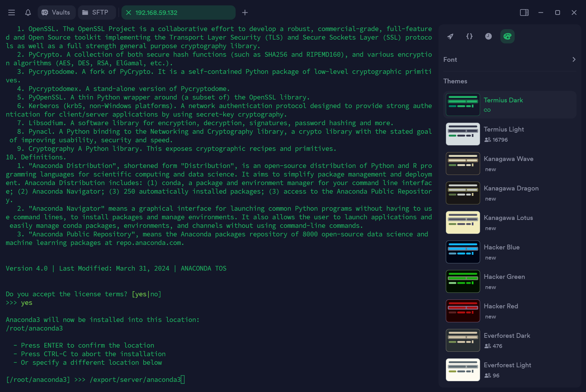Maximize the Termius window
The width and height of the screenshot is (586, 392).
557,13
